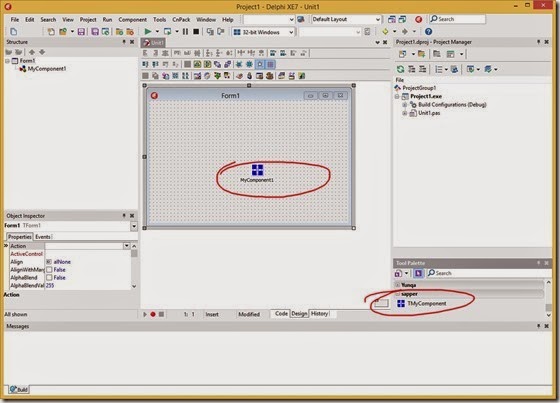Click the Expand All icon in Project Manager
560x403 pixels.
(412, 69)
